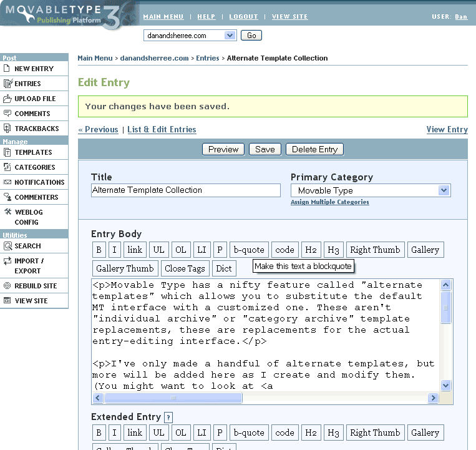The width and height of the screenshot is (476, 450).
Task: Click Entry Body H2 button
Action: (x=311, y=250)
